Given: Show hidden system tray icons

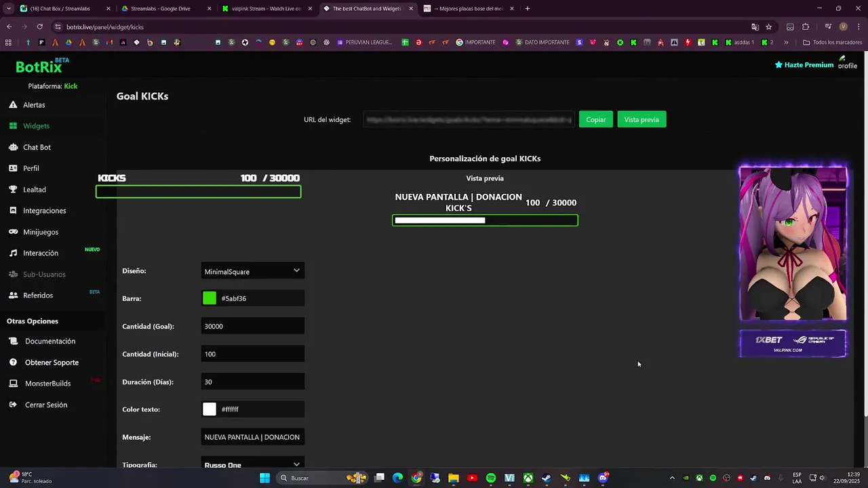Looking at the screenshot, I should pyautogui.click(x=672, y=478).
